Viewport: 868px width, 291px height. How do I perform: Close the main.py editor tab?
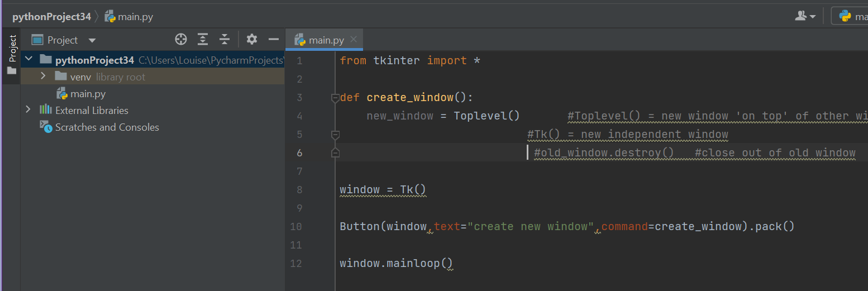(353, 39)
